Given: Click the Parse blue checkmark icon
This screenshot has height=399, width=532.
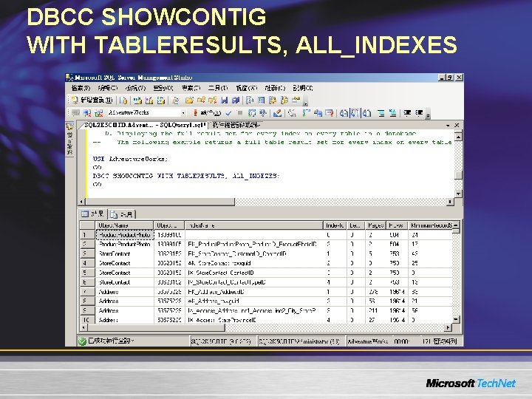Looking at the screenshot, I should point(228,112).
